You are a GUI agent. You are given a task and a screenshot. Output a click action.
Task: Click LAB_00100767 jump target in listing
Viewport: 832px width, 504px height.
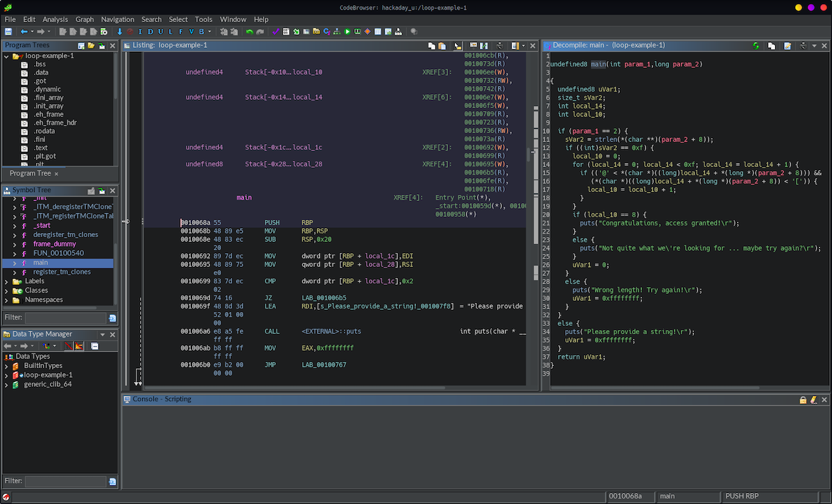pos(324,364)
